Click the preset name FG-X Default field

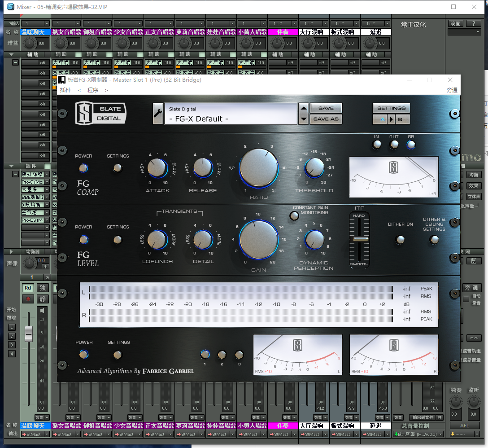(231, 114)
